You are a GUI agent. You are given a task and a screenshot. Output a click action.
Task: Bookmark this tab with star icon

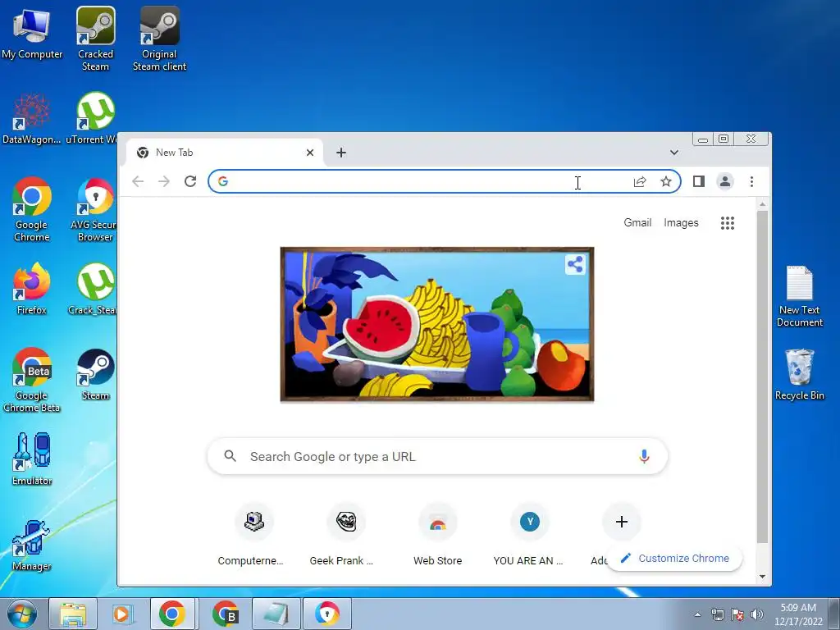666,181
